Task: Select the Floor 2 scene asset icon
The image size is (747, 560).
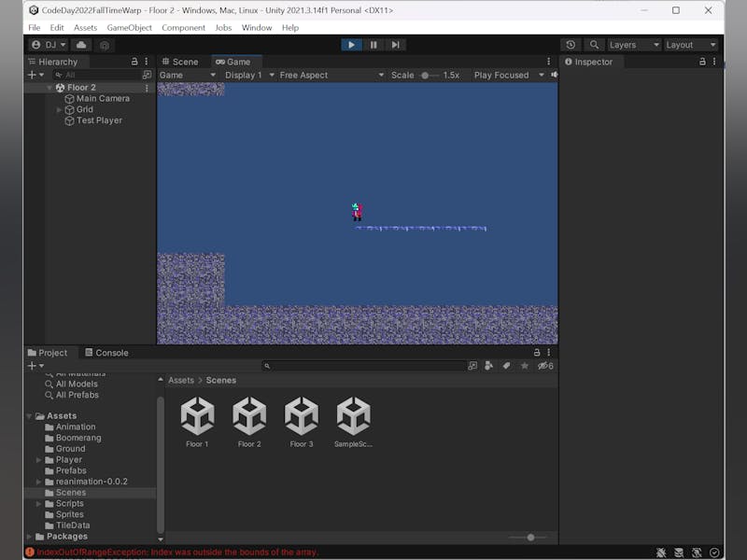Action: (249, 415)
